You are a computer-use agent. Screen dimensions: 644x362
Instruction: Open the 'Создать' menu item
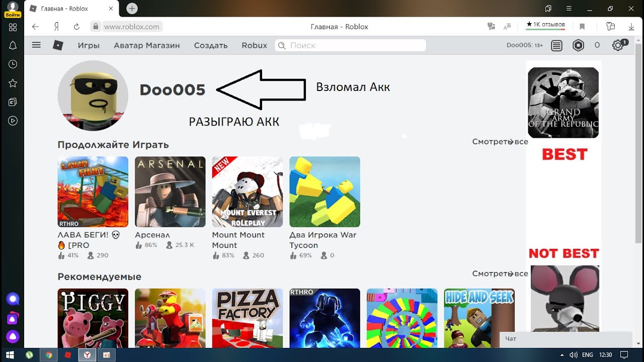click(x=211, y=45)
